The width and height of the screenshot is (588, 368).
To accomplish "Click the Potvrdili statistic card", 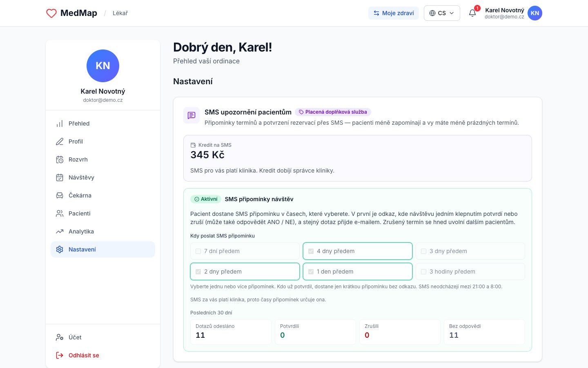I will click(315, 332).
